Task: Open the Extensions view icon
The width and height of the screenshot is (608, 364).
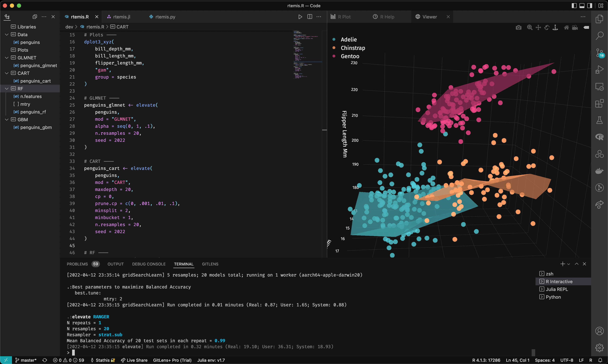Action: coord(599,103)
